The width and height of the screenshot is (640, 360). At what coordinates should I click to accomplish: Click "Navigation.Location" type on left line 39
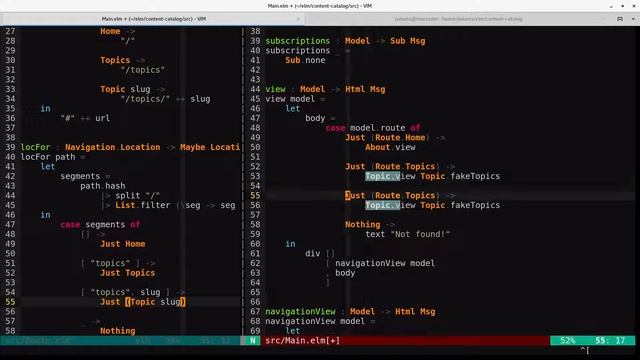(x=113, y=147)
